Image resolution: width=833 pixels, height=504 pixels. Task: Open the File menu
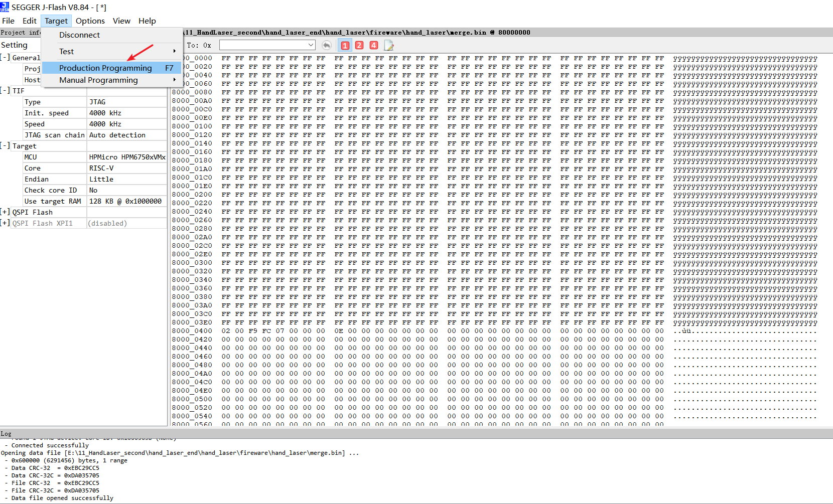point(9,21)
